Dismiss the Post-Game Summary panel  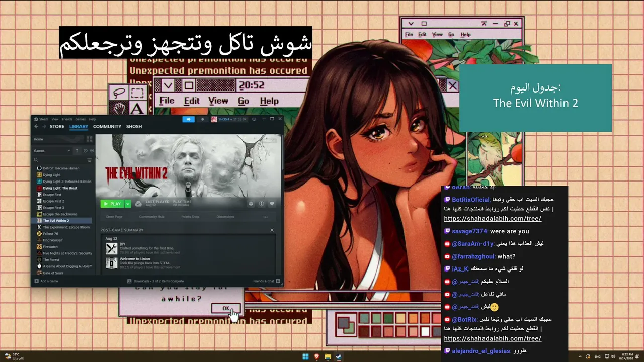pyautogui.click(x=272, y=230)
